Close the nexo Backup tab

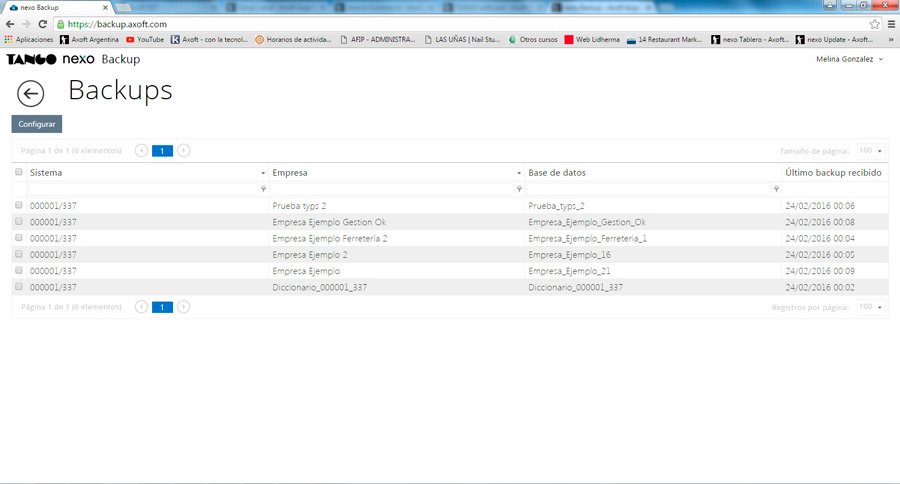[105, 7]
